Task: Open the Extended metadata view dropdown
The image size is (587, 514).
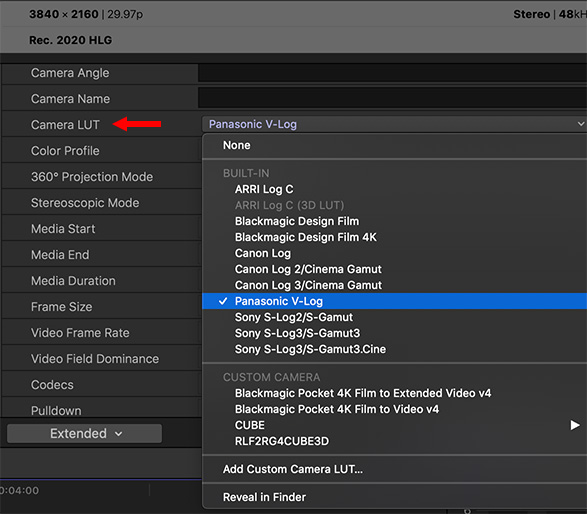Action: point(85,434)
